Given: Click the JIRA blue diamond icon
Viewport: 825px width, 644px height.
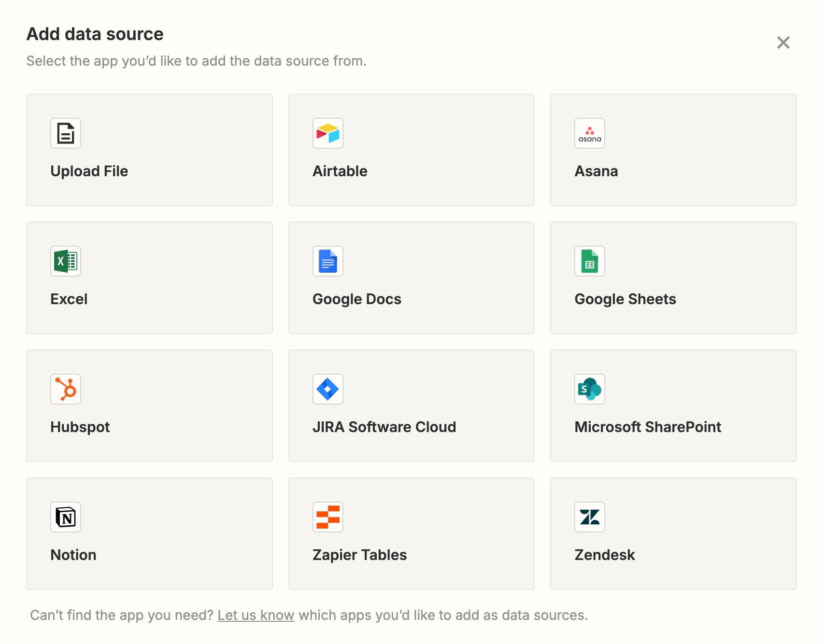Looking at the screenshot, I should tap(328, 389).
